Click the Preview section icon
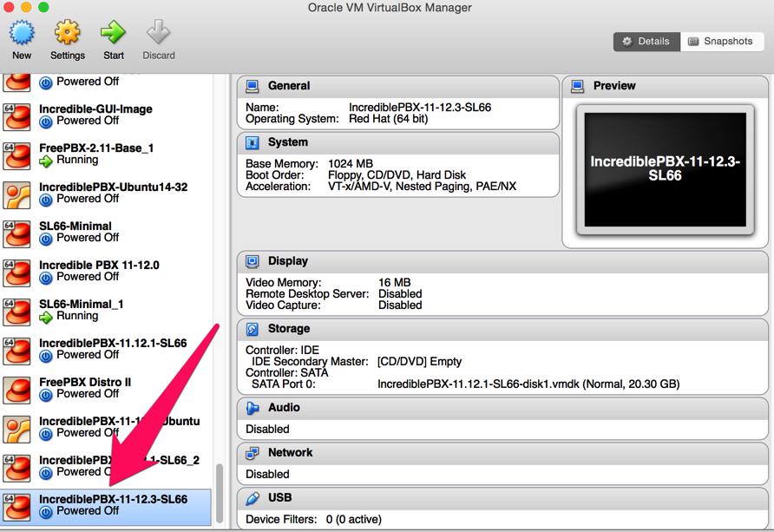The image size is (774, 532). click(x=578, y=86)
